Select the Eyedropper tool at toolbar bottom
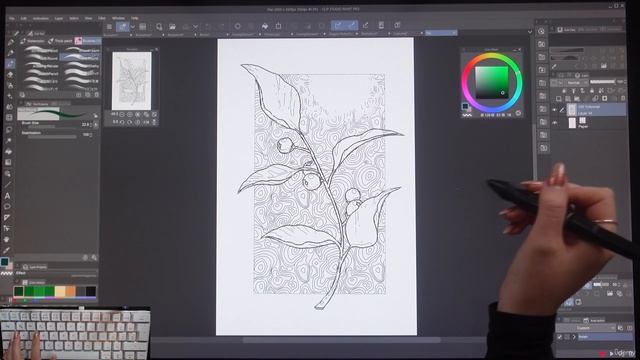This screenshot has height=360, width=640. 7,250
